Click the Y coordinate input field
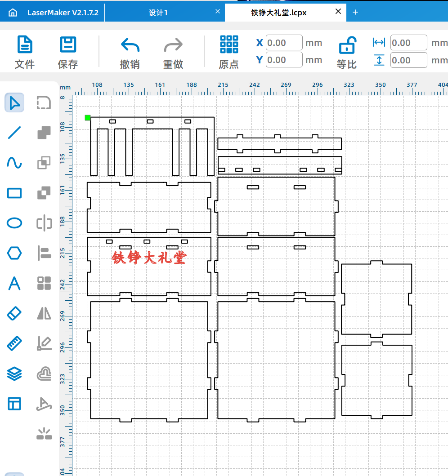The width and height of the screenshot is (448, 476). coord(284,60)
